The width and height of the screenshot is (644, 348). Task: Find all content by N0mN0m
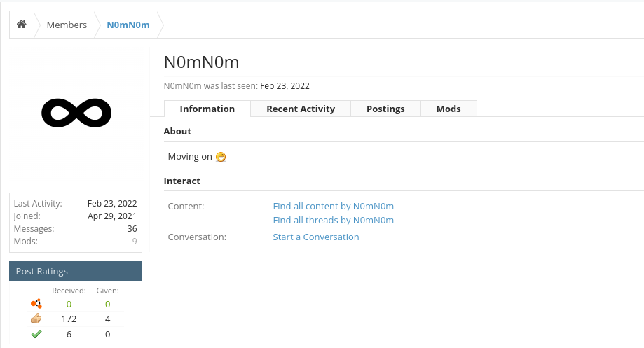333,206
